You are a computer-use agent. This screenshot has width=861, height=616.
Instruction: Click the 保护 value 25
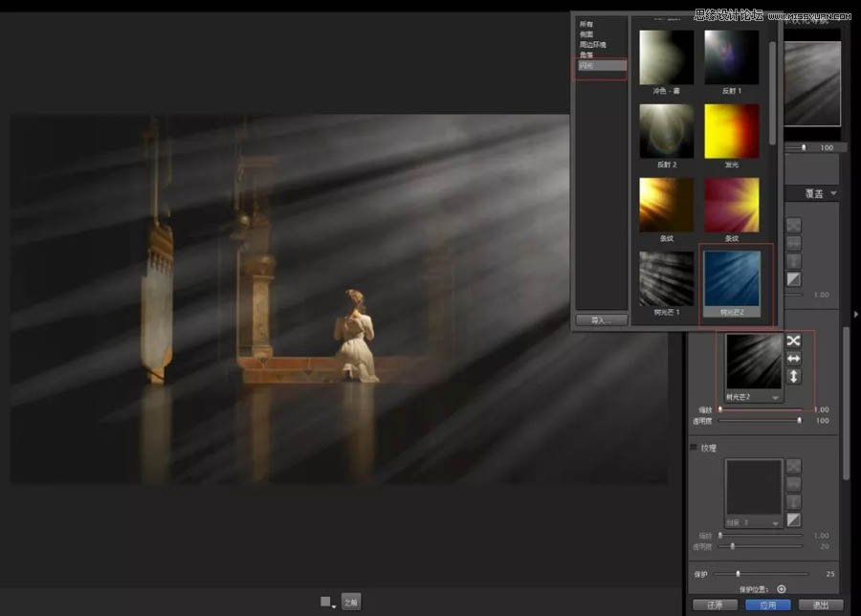[830, 574]
